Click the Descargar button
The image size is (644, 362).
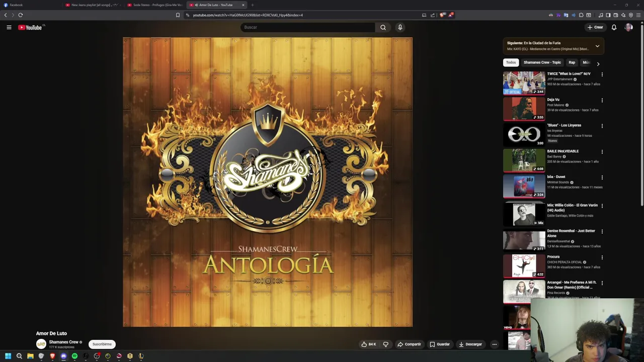point(470,344)
